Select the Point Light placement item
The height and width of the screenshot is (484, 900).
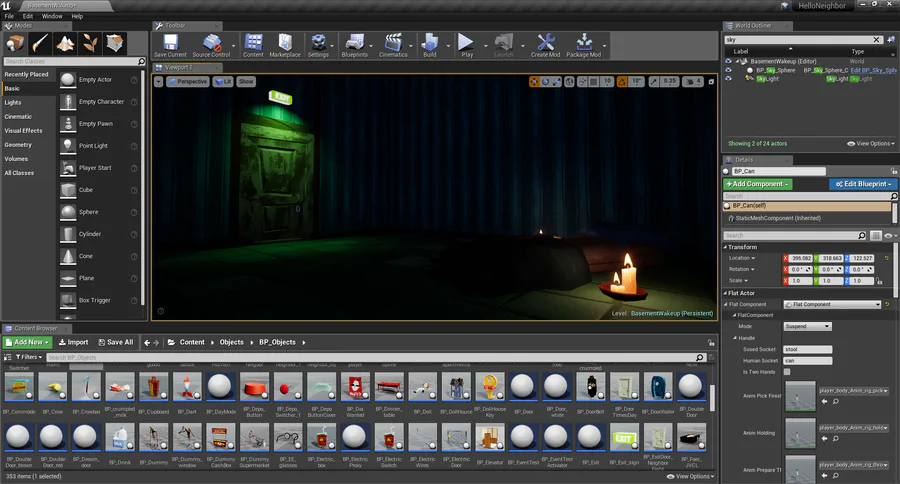pos(99,146)
